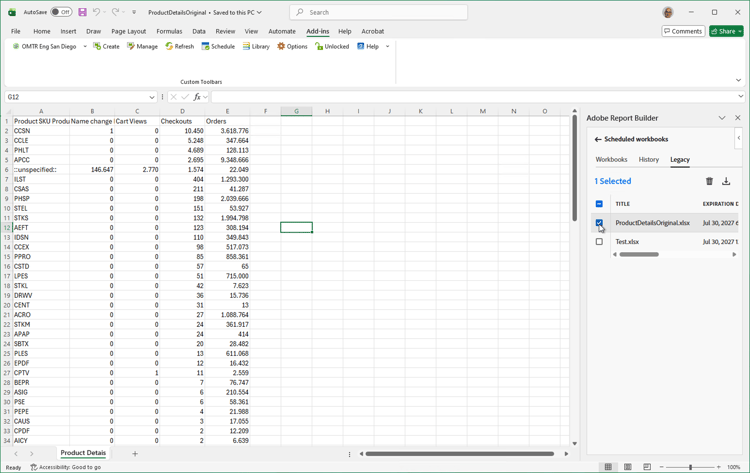This screenshot has width=750, height=473.
Task: Click the zoom in plus icon
Action: [718, 467]
